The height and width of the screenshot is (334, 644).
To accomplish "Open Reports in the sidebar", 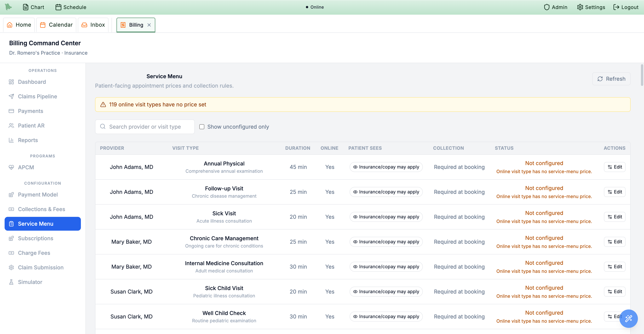I will pos(43,140).
